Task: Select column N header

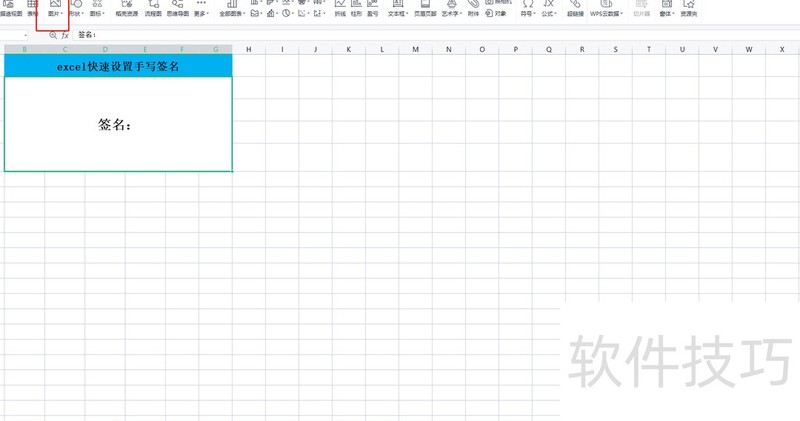Action: coord(448,49)
